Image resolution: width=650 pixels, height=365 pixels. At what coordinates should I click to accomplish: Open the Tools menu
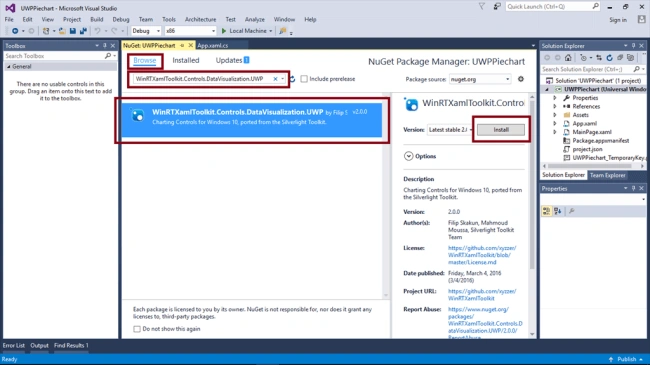[x=169, y=19]
